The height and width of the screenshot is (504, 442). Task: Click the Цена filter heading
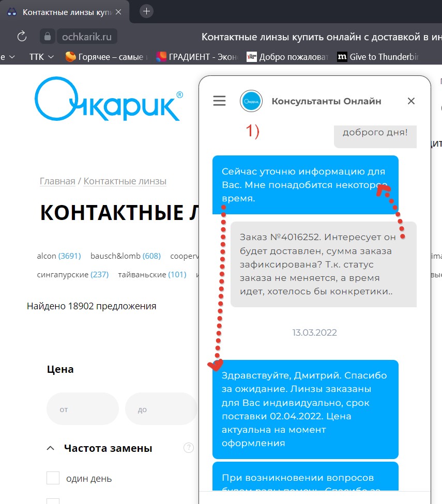(60, 369)
